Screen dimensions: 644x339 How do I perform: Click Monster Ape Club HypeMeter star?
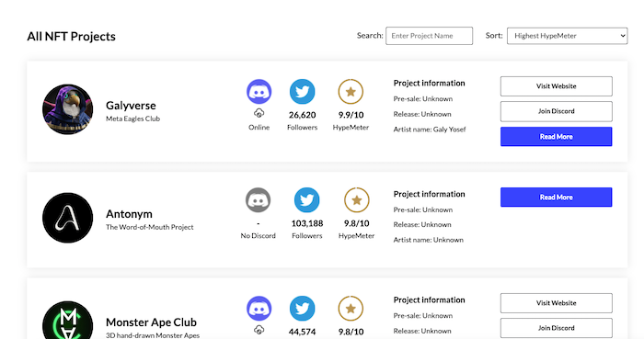[351, 309]
